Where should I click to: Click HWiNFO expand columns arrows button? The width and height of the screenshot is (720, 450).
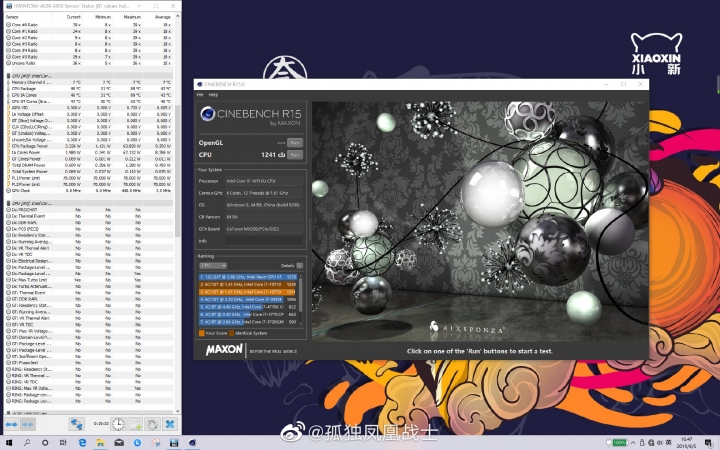11,424
